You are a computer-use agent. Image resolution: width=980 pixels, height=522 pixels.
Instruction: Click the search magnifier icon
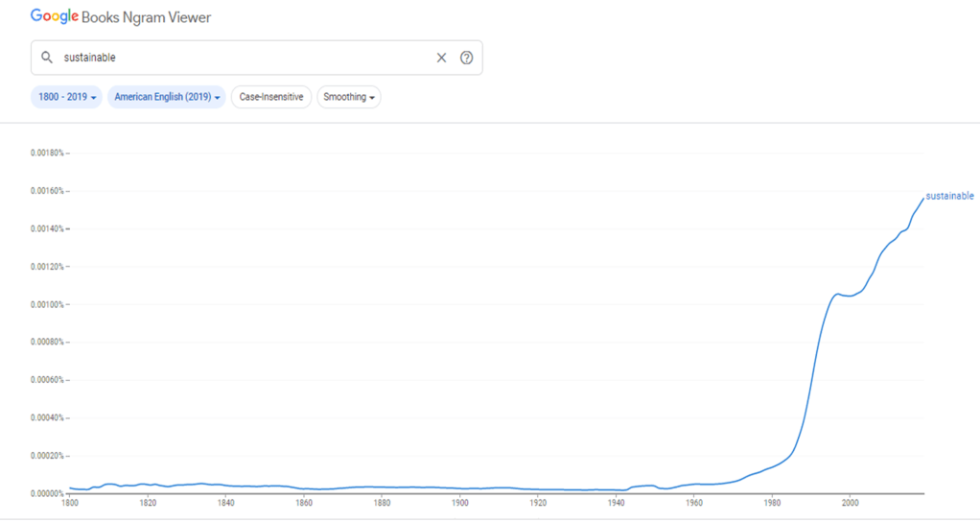(x=47, y=58)
